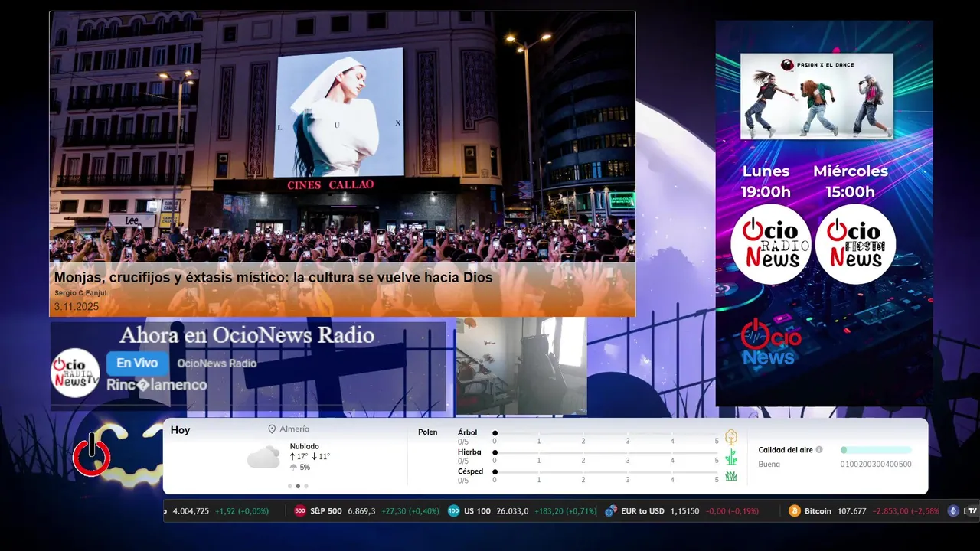Click the S&P 500 ticker name
Image resolution: width=980 pixels, height=551 pixels.
point(326,511)
